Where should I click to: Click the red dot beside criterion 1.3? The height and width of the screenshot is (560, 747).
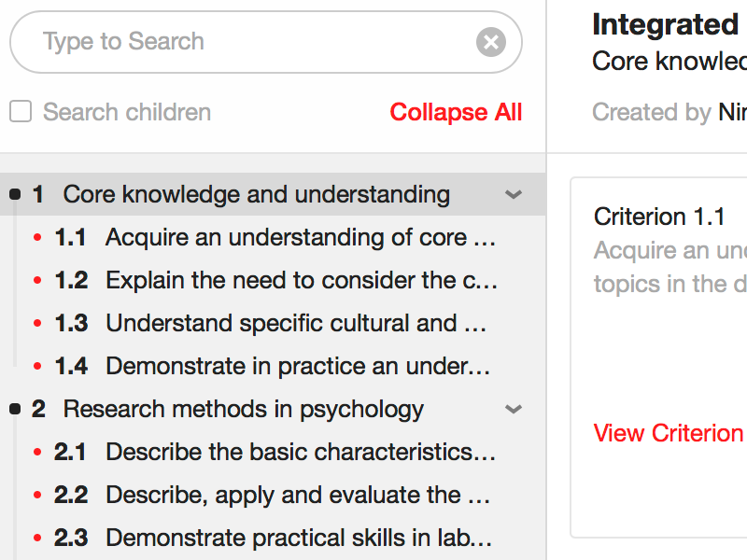point(37,324)
